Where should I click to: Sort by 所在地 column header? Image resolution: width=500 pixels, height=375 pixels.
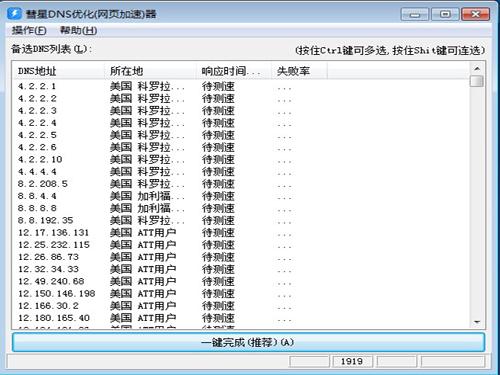(x=150, y=71)
